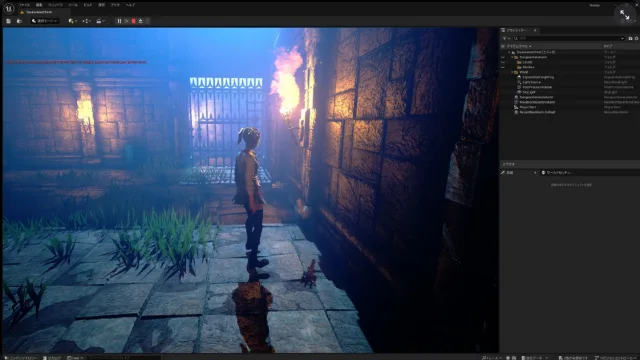Click the fullscreen expand arrows button top-right
This screenshot has width=640, height=360.
624,15
